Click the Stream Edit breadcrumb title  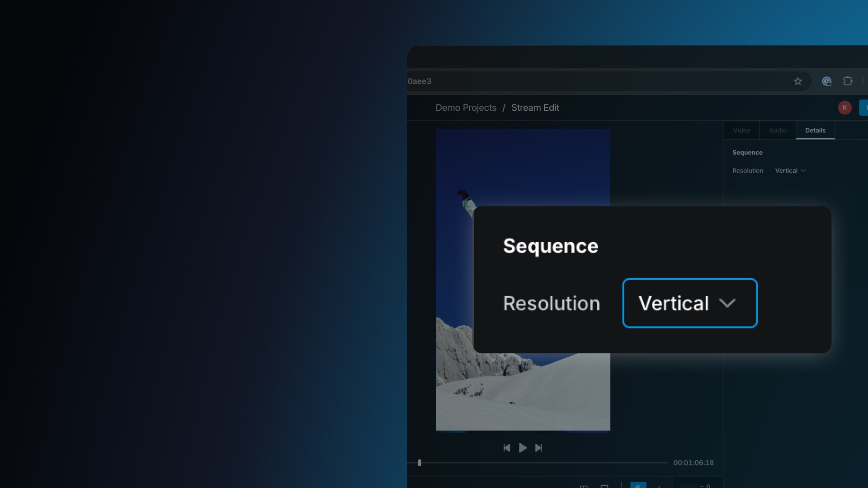coord(535,108)
